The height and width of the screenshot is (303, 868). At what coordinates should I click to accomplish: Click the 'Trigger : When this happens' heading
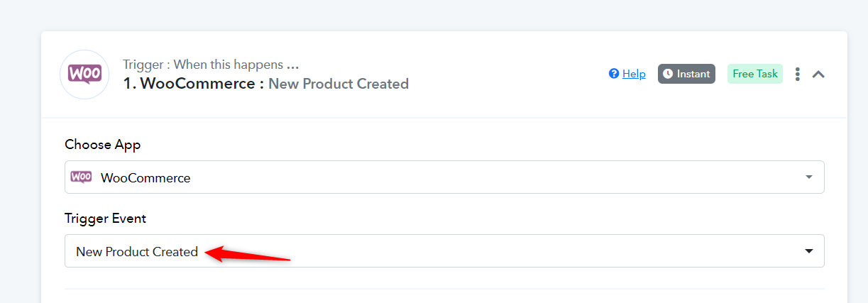[x=210, y=65]
